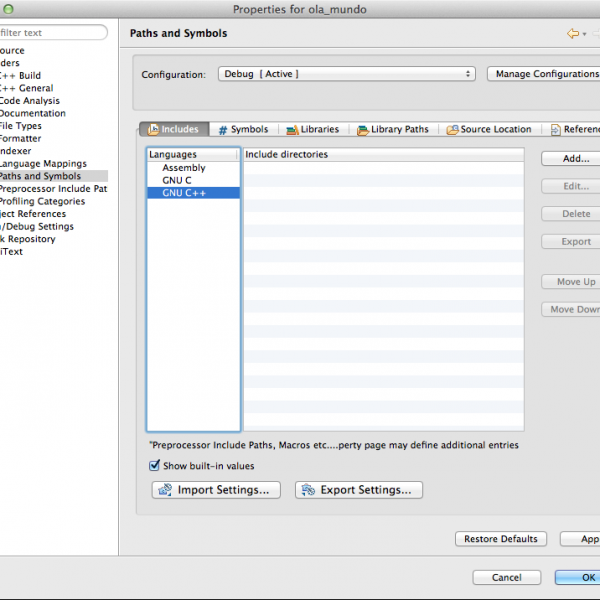Click Manage Configurations button
The height and width of the screenshot is (600, 600).
point(543,74)
